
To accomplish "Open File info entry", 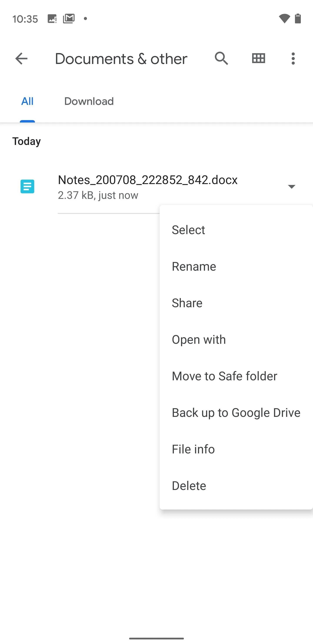I will pos(236,449).
